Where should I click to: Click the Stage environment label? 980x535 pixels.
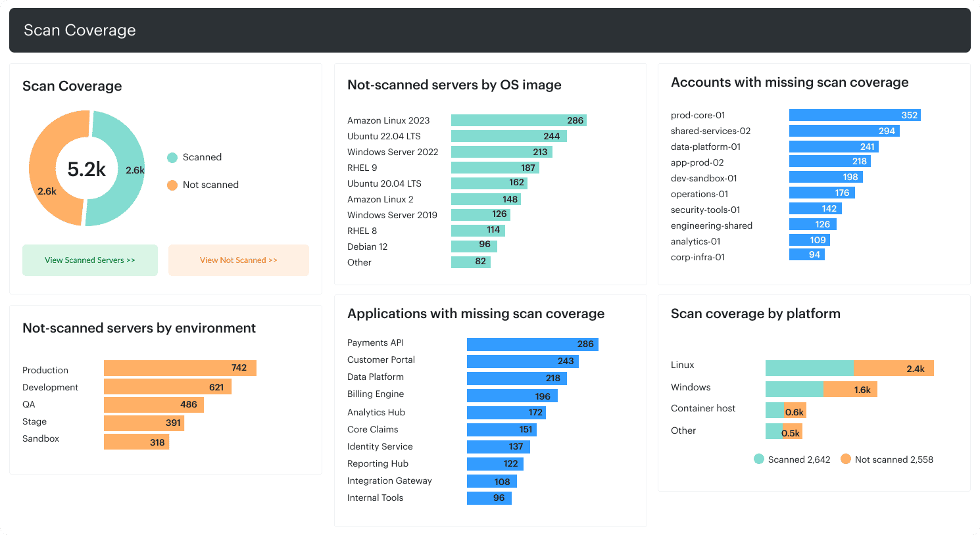(x=34, y=421)
